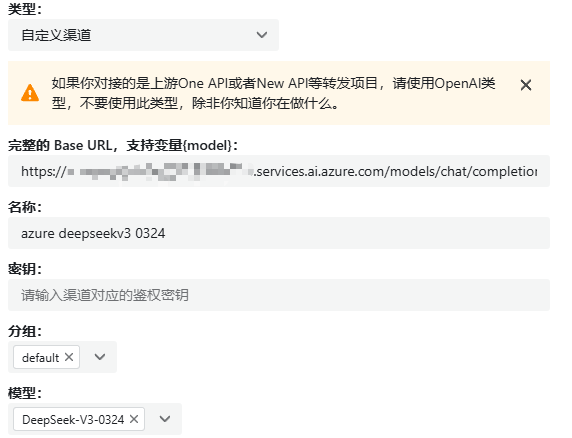Click the chevron arrow in 自定义渠道 selector

click(262, 35)
